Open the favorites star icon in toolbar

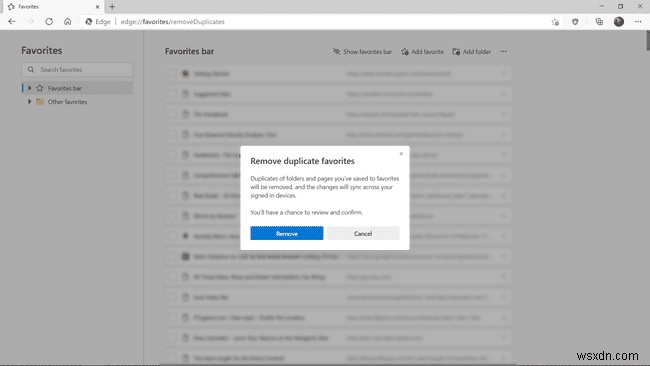tap(555, 22)
